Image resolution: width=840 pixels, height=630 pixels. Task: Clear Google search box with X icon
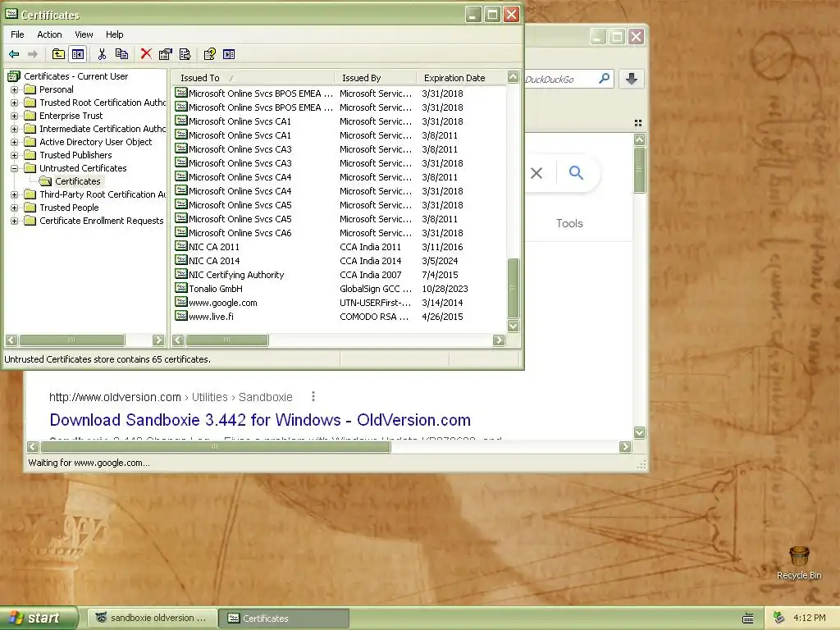coord(536,172)
